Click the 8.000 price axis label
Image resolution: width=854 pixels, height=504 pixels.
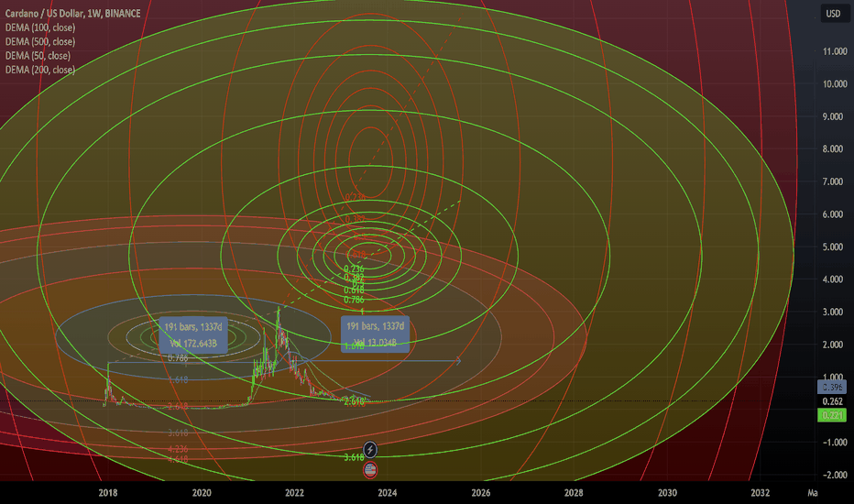click(x=835, y=148)
